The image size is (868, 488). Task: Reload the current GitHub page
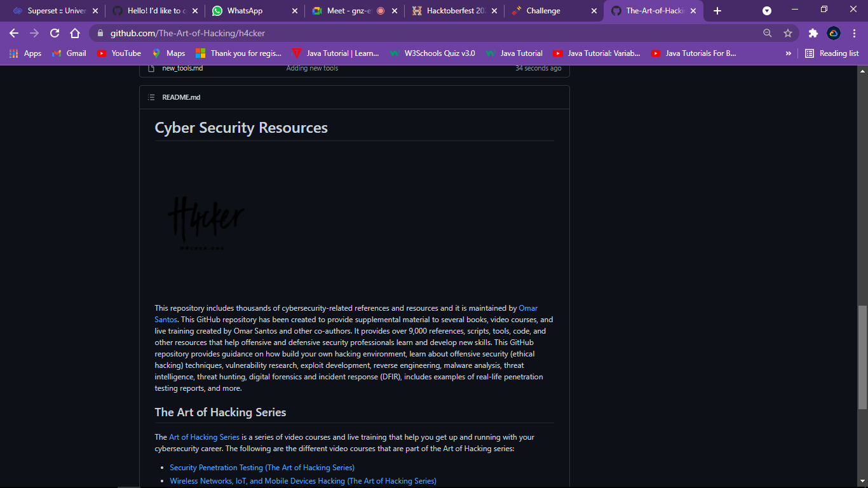point(55,33)
